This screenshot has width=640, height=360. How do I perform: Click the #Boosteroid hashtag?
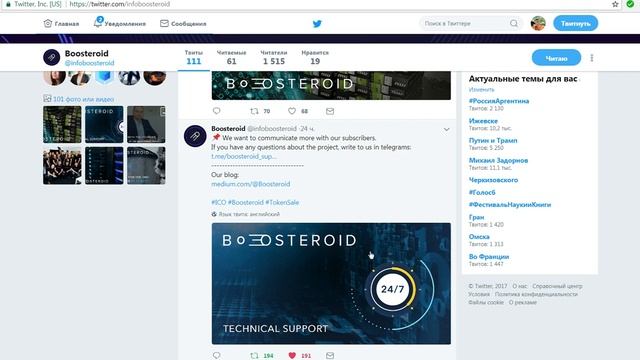pyautogui.click(x=246, y=202)
